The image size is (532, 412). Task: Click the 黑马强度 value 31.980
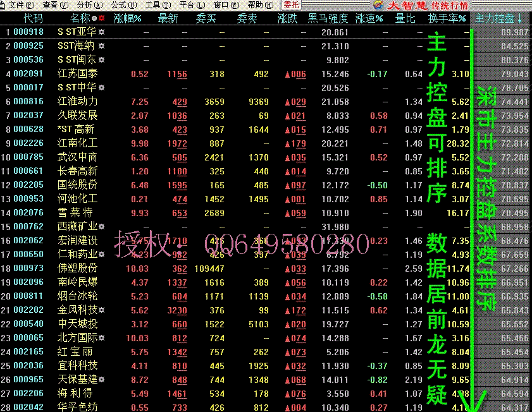coord(335,227)
